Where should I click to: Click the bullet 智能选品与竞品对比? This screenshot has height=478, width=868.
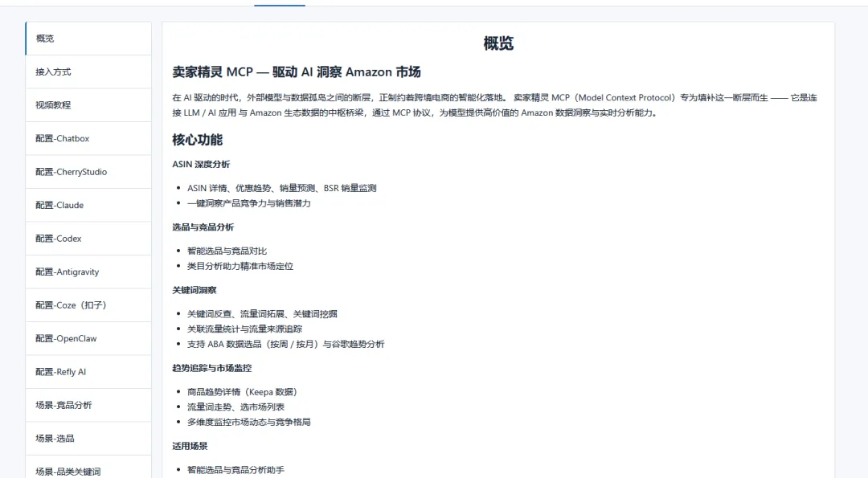(x=227, y=251)
